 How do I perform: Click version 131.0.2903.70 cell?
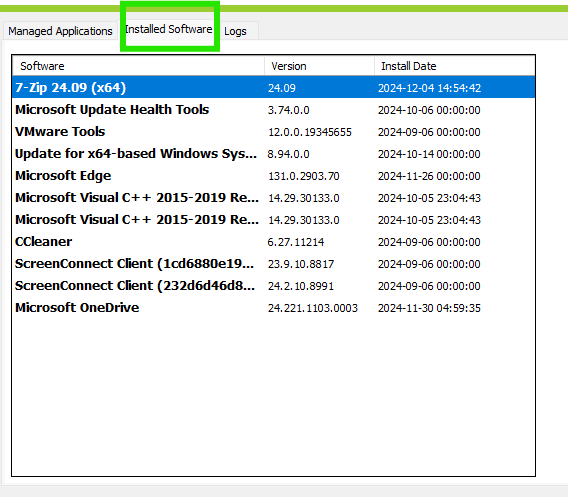[304, 176]
